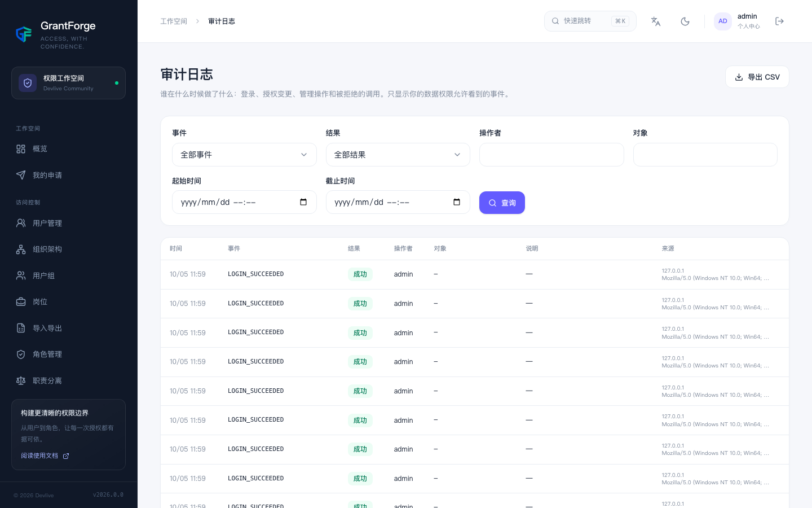
Task: Go to 组织架构 page
Action: [x=68, y=249]
